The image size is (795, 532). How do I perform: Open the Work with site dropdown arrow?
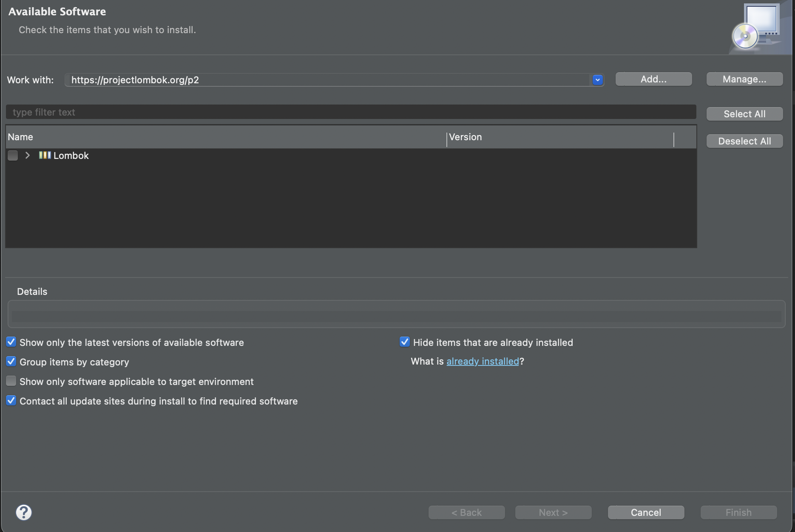[597, 79]
